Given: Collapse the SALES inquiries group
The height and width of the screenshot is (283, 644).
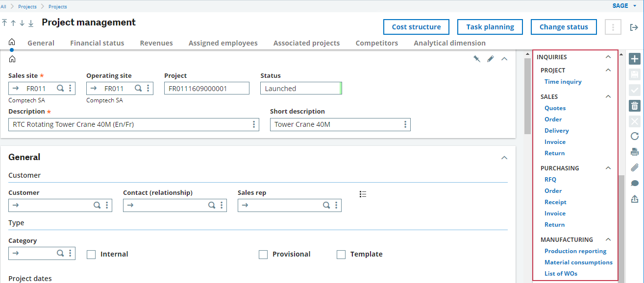Looking at the screenshot, I should 608,96.
